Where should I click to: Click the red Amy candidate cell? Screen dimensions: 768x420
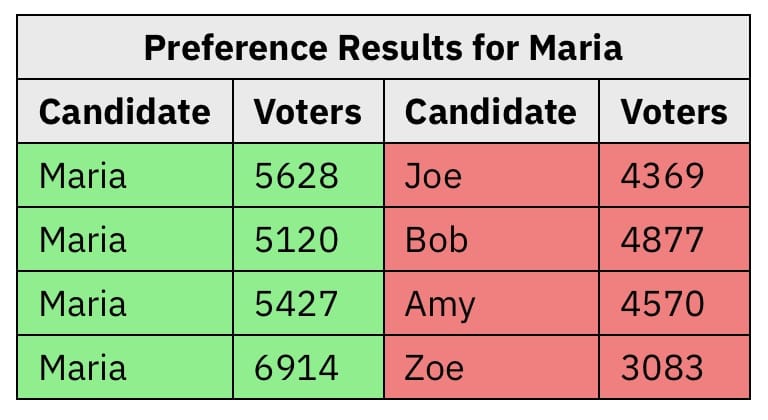pyautogui.click(x=491, y=304)
